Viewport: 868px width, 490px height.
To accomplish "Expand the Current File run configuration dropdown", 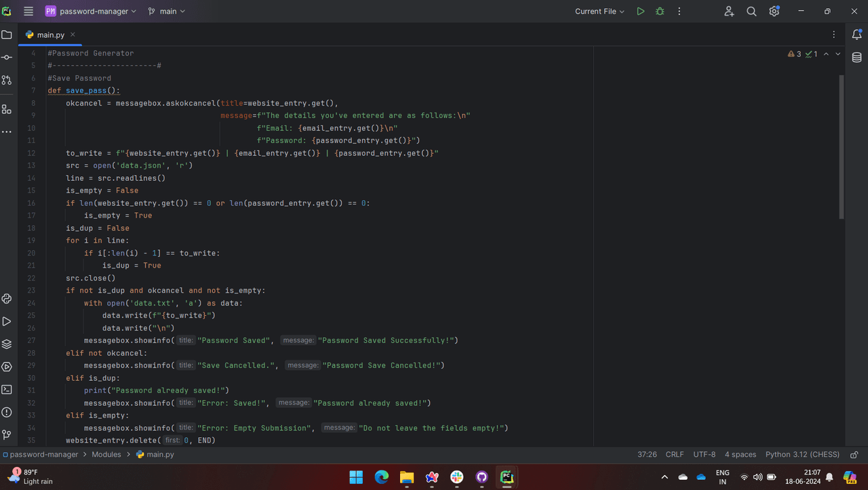I will (x=599, y=12).
